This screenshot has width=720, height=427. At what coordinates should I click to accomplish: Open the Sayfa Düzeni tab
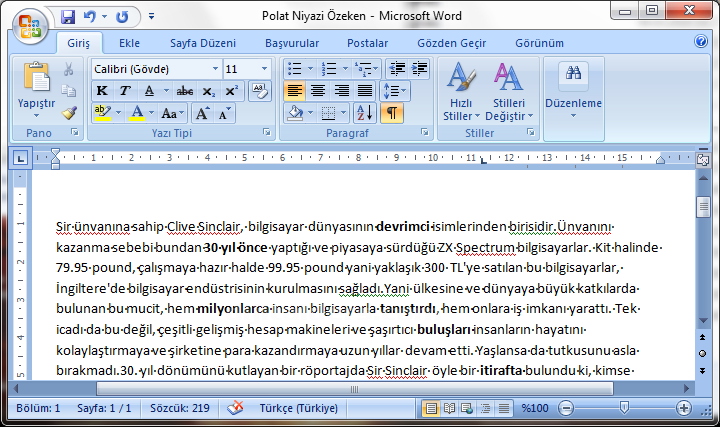(x=203, y=43)
